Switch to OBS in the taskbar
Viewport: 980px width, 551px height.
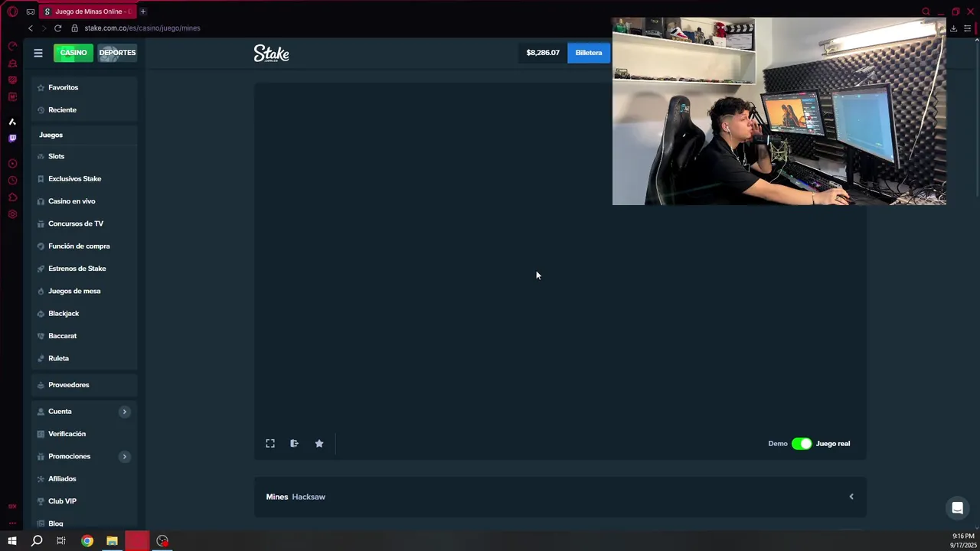tap(162, 541)
